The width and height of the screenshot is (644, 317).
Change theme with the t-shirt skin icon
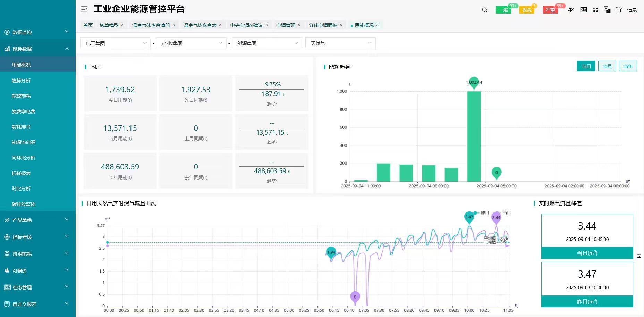pos(618,10)
